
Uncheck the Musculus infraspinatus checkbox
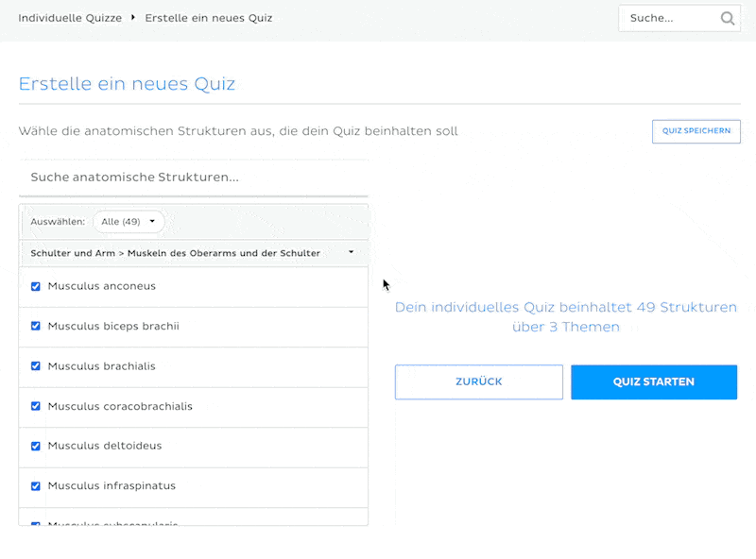click(x=36, y=485)
